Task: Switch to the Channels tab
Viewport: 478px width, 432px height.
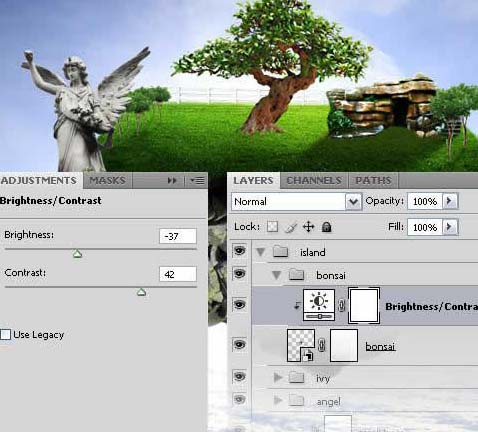Action: pyautogui.click(x=314, y=180)
